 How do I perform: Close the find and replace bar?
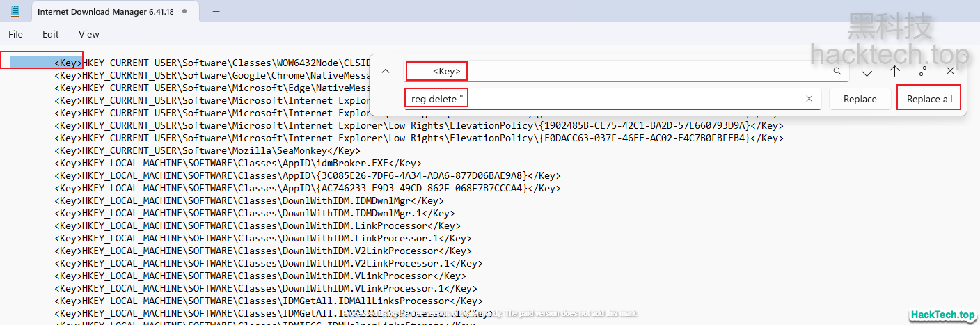pos(950,71)
